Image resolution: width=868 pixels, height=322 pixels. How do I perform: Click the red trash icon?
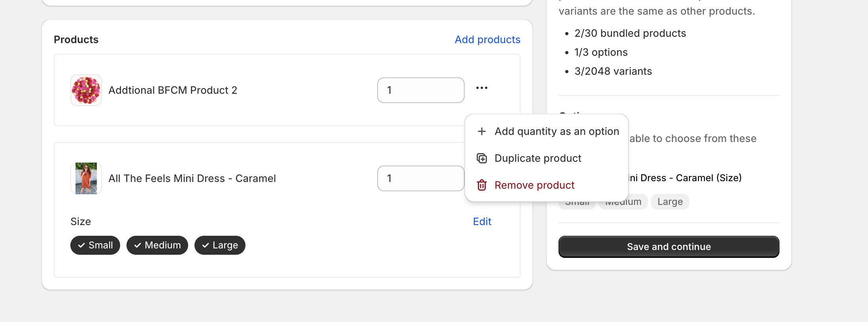[481, 185]
